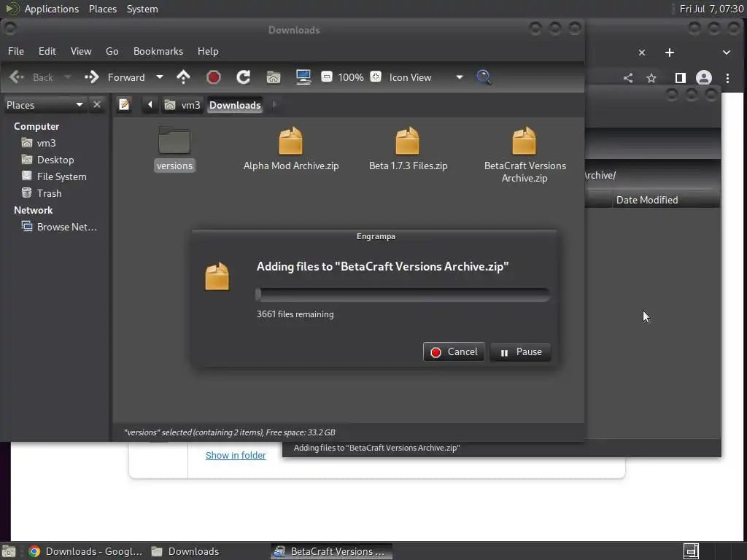Switch to Downloads - Google Chrome taskbar item

86,551
